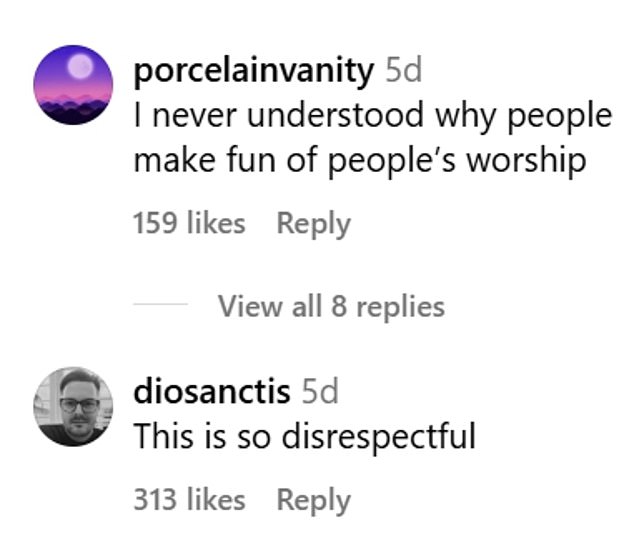Click the line 'make fun of people's worship'
The width and height of the screenshot is (634, 535).
(359, 162)
